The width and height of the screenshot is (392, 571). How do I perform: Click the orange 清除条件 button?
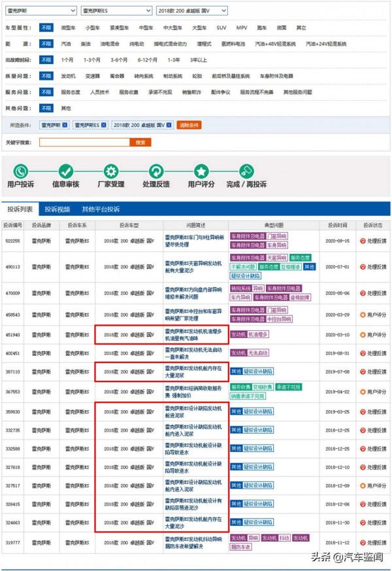click(189, 124)
